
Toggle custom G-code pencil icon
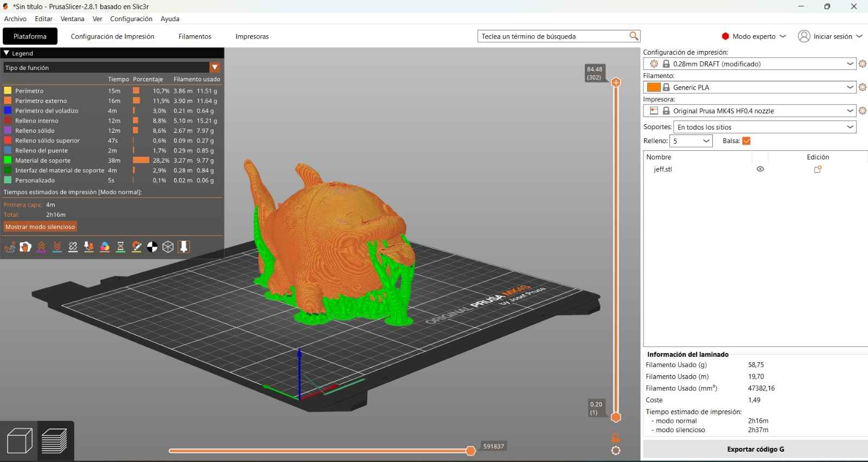[x=137, y=247]
